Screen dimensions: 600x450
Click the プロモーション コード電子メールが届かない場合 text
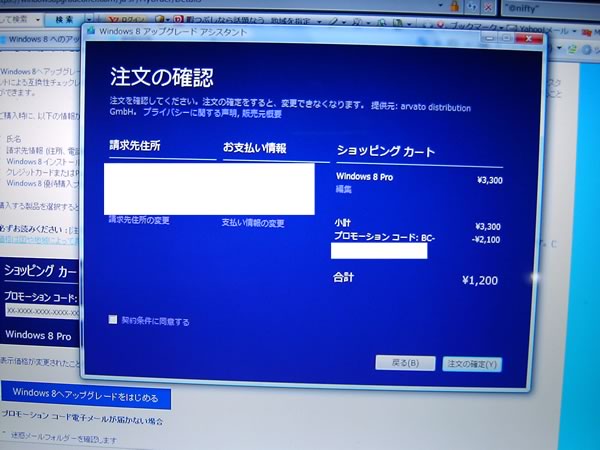pyautogui.click(x=83, y=417)
